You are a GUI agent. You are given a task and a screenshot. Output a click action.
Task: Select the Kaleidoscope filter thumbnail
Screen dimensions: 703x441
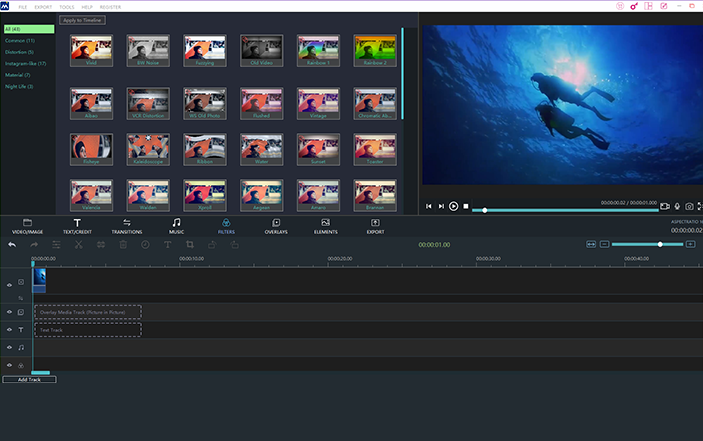coord(148,149)
